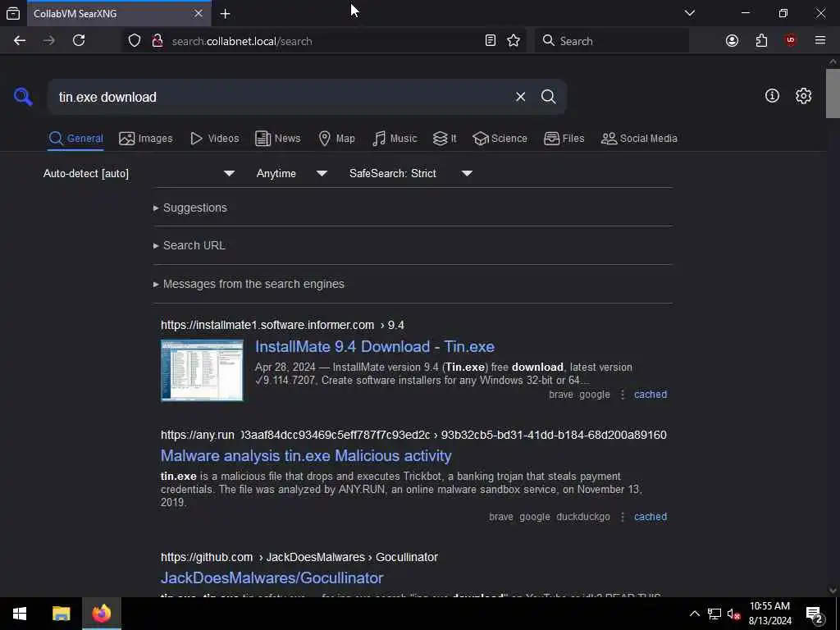Click the Firefox Search box
The image size is (840, 630).
pyautogui.click(x=612, y=41)
